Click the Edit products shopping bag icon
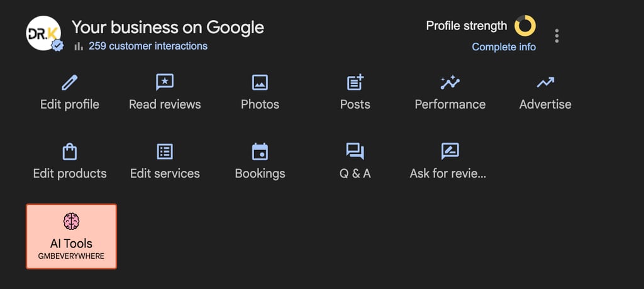The width and height of the screenshot is (644, 289). click(69, 151)
